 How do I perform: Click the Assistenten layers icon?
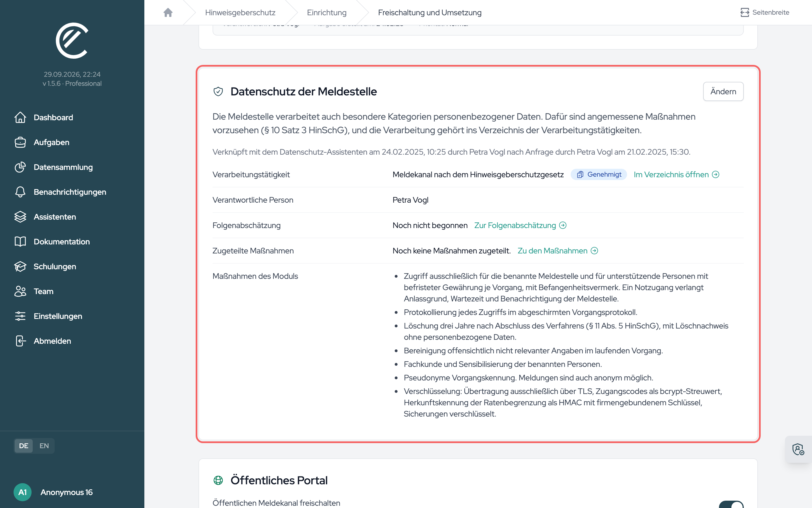pyautogui.click(x=20, y=217)
